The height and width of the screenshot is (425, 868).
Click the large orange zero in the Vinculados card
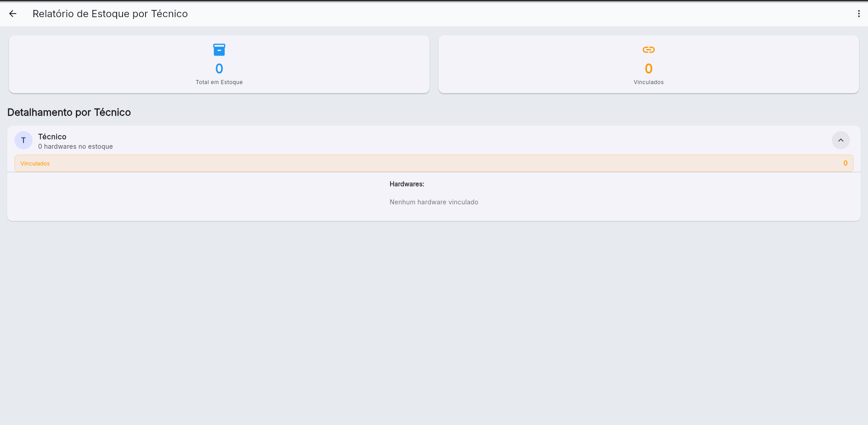click(x=648, y=69)
